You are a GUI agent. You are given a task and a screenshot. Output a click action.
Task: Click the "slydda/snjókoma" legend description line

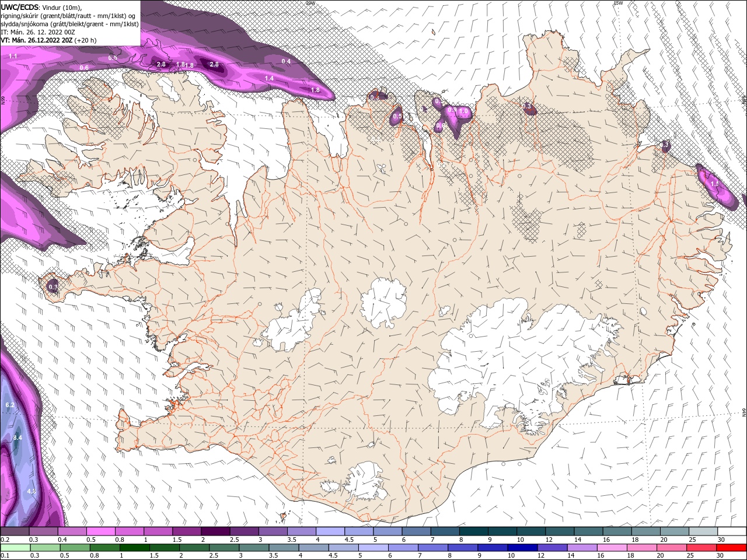(69, 24)
